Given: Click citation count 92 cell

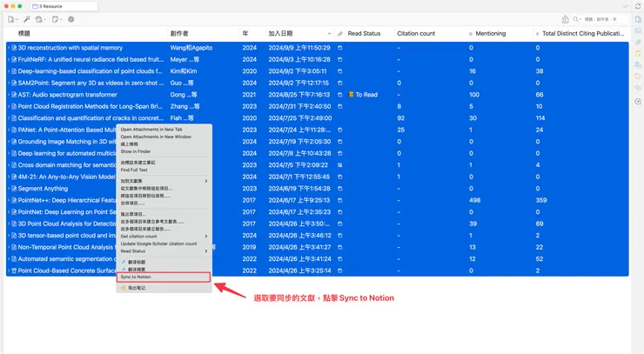Looking at the screenshot, I should [401, 118].
